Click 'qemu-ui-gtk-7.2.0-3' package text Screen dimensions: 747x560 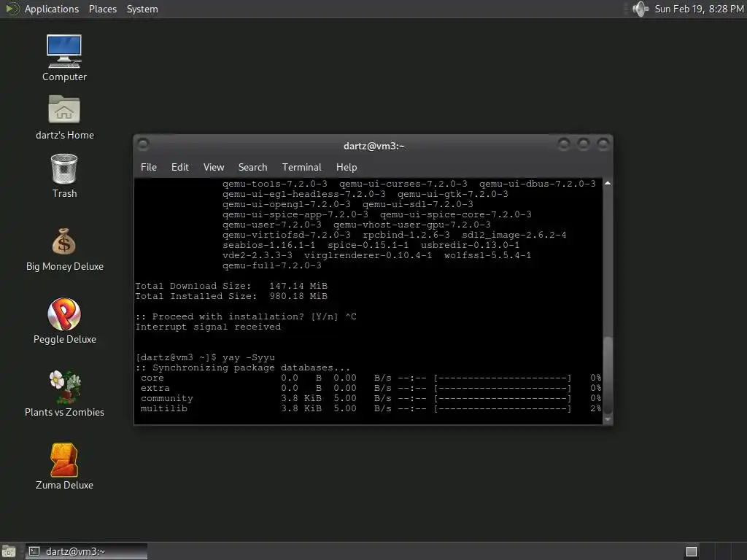452,194
